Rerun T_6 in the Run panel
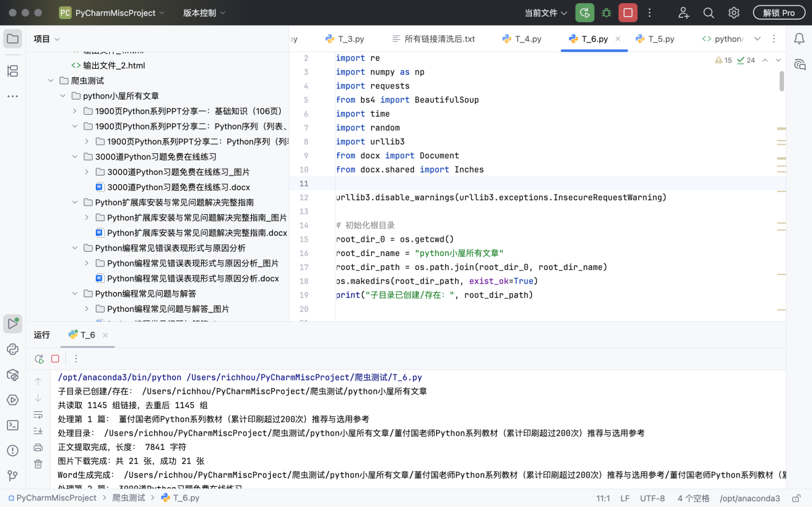The height and width of the screenshot is (507, 812). [x=39, y=359]
